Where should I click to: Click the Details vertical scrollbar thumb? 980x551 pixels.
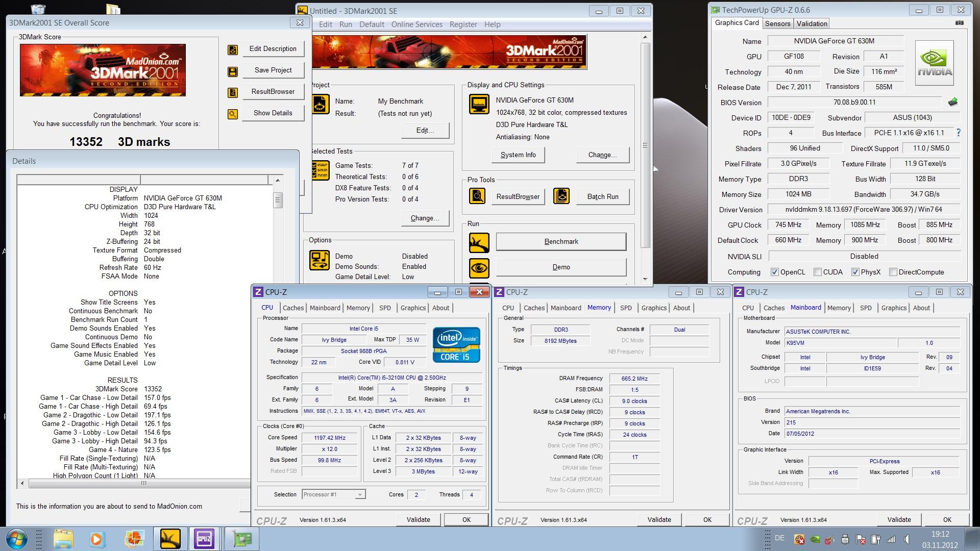278,200
